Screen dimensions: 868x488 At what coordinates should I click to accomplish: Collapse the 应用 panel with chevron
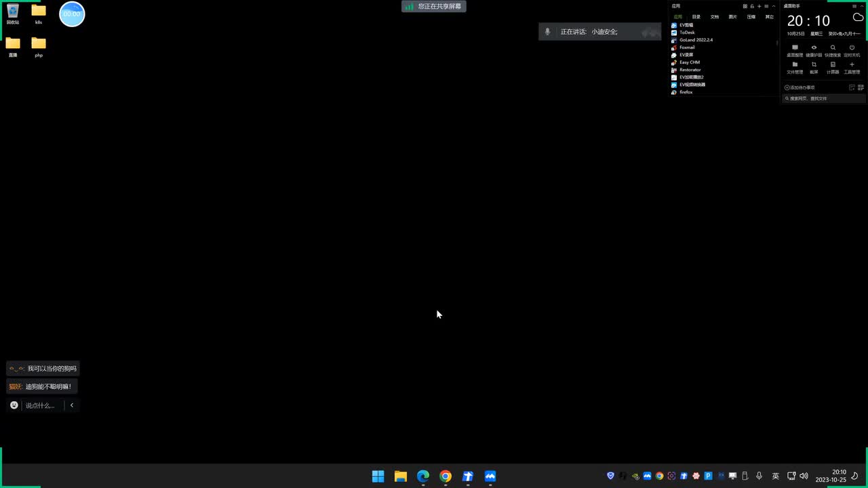click(x=774, y=6)
